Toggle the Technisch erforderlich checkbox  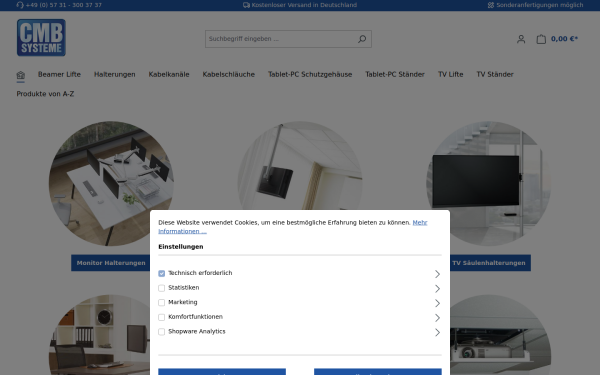(x=161, y=273)
